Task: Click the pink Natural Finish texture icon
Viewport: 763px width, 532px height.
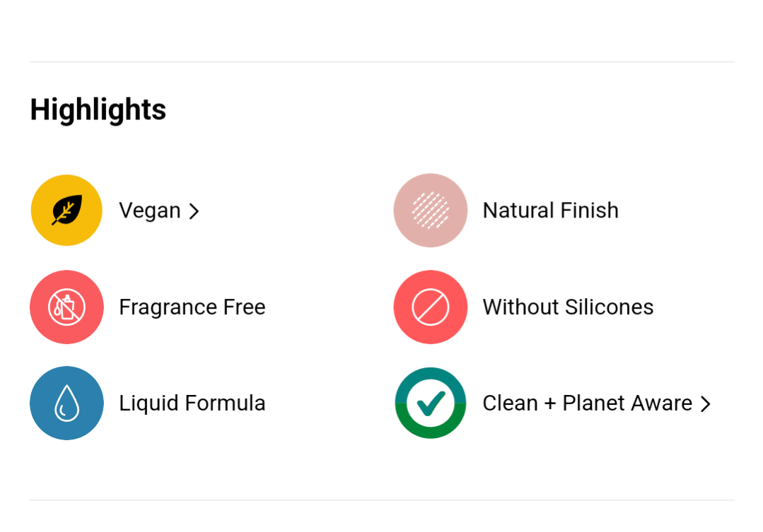Action: (430, 211)
